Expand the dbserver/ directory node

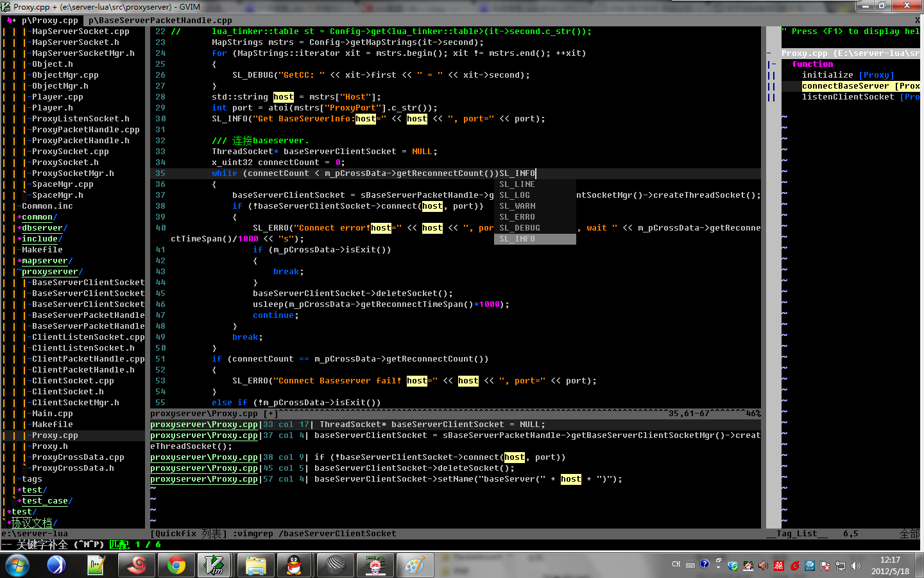click(42, 228)
